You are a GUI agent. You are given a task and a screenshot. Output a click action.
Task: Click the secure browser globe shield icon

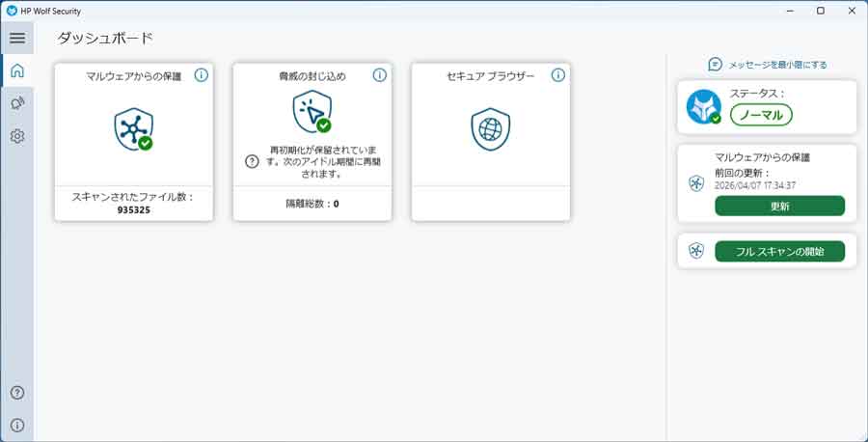(x=490, y=128)
